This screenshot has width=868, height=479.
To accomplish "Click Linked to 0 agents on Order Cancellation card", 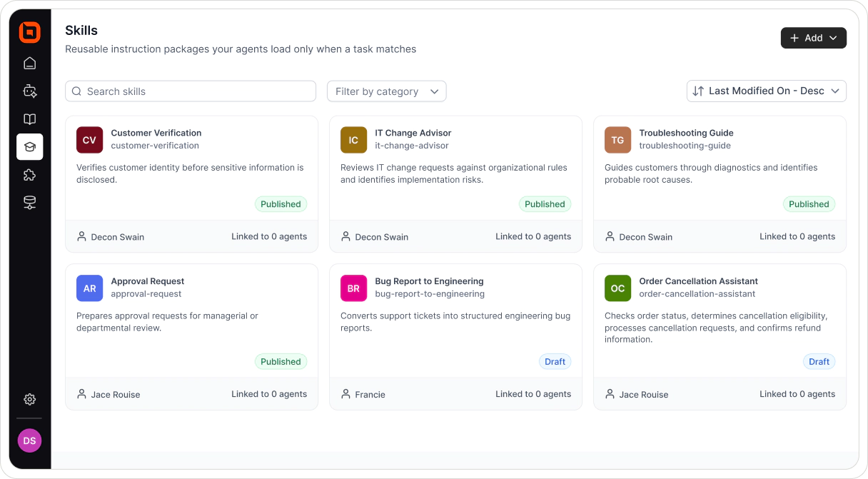I will point(797,394).
